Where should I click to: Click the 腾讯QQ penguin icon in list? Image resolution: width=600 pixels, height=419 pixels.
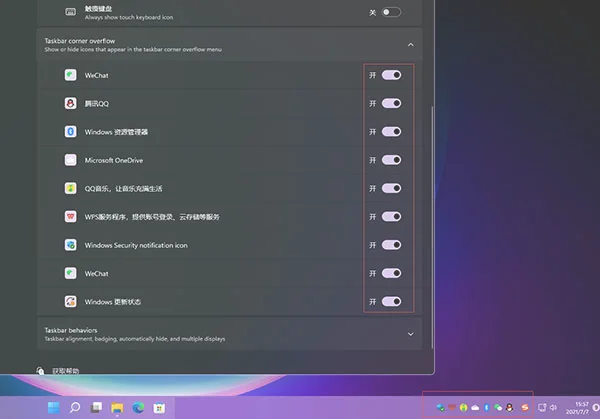click(71, 103)
